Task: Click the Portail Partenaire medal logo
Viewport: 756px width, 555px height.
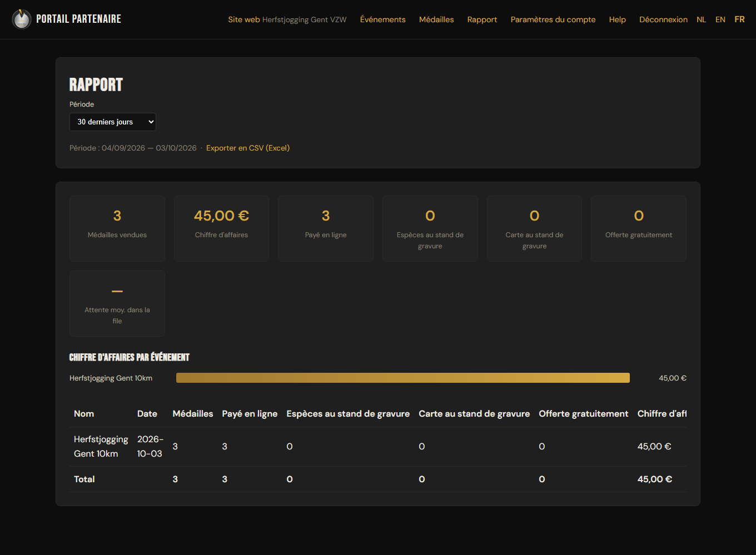Action: coord(22,19)
